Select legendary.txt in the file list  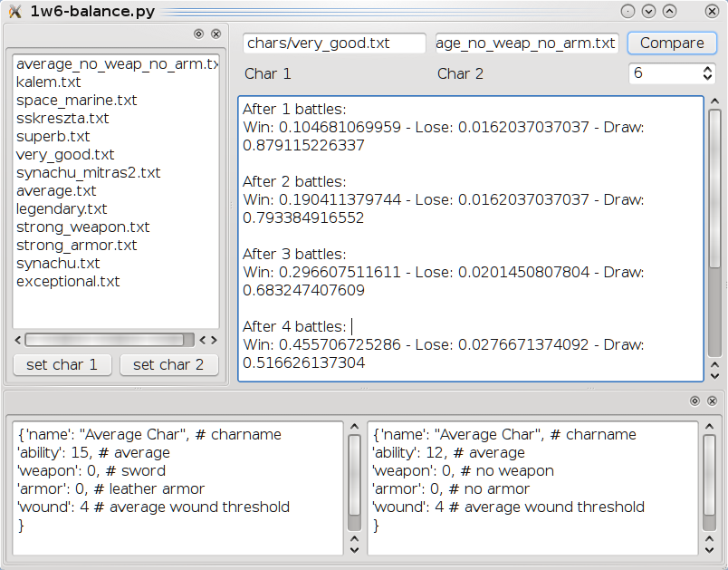(62, 208)
